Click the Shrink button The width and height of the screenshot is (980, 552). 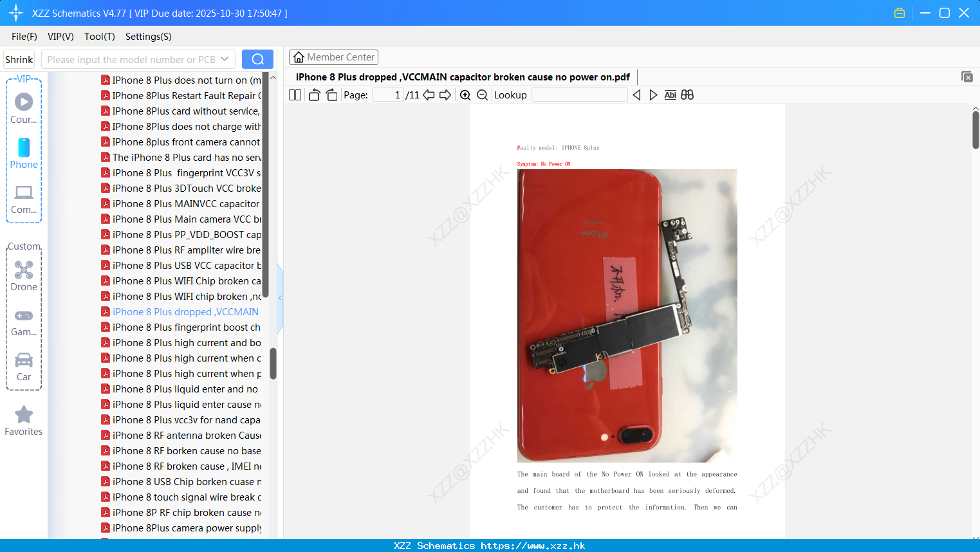coord(19,59)
